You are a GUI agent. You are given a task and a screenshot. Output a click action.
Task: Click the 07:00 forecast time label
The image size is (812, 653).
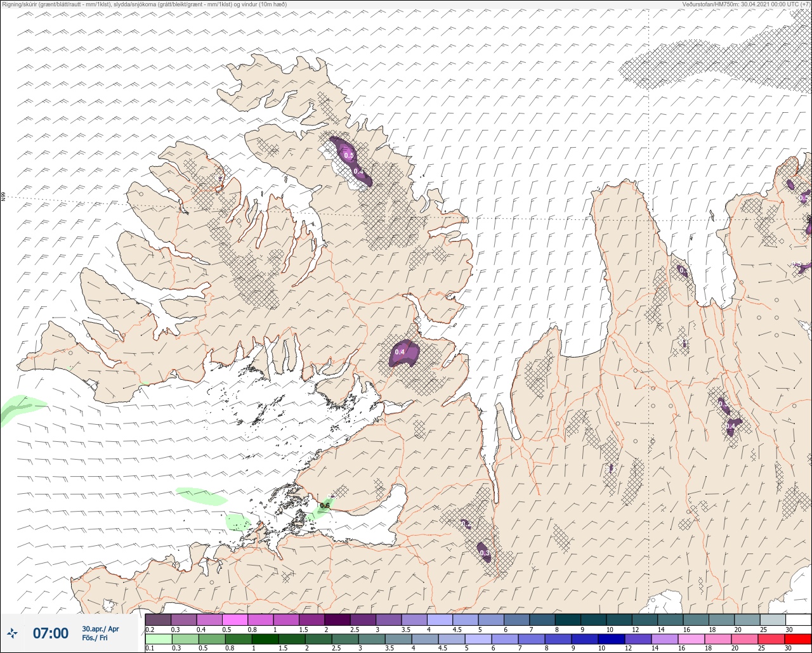tap(50, 633)
